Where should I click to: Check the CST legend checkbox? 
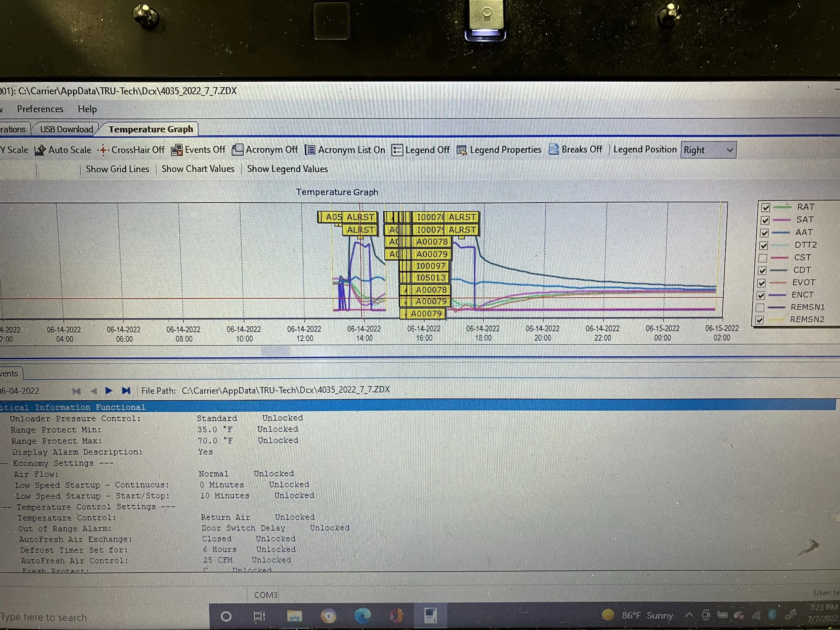click(x=763, y=258)
